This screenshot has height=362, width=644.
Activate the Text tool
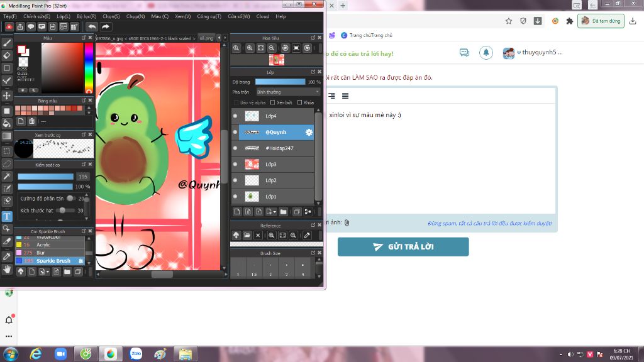[x=7, y=216]
